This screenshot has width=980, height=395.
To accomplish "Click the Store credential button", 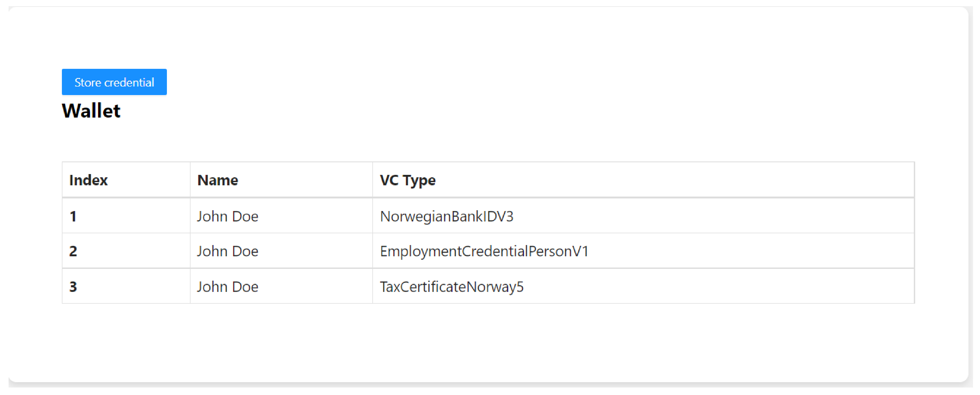I will [114, 82].
